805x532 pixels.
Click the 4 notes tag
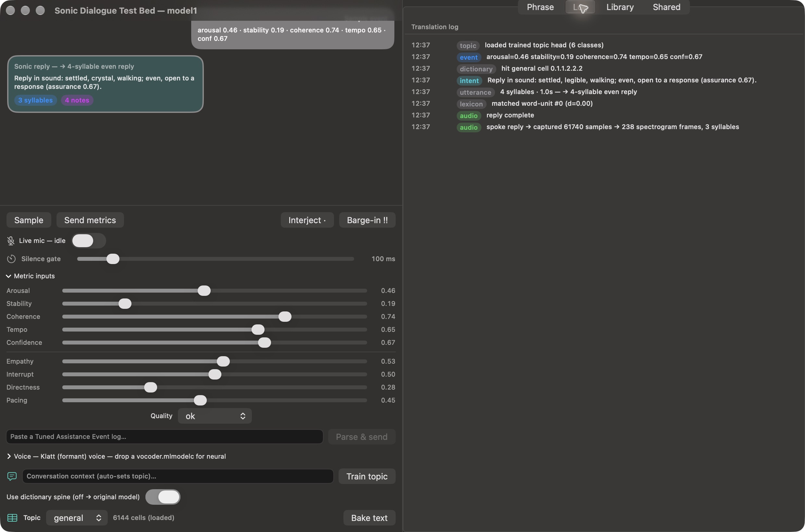point(77,100)
